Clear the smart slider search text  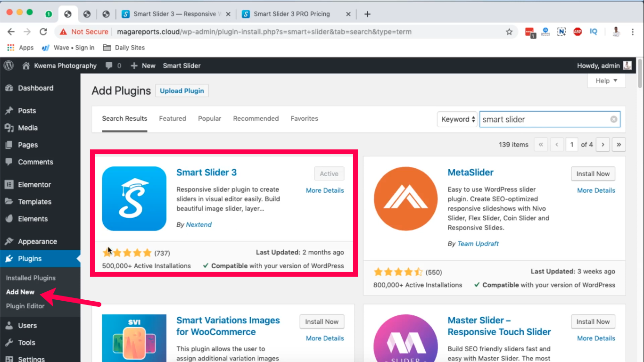(613, 119)
